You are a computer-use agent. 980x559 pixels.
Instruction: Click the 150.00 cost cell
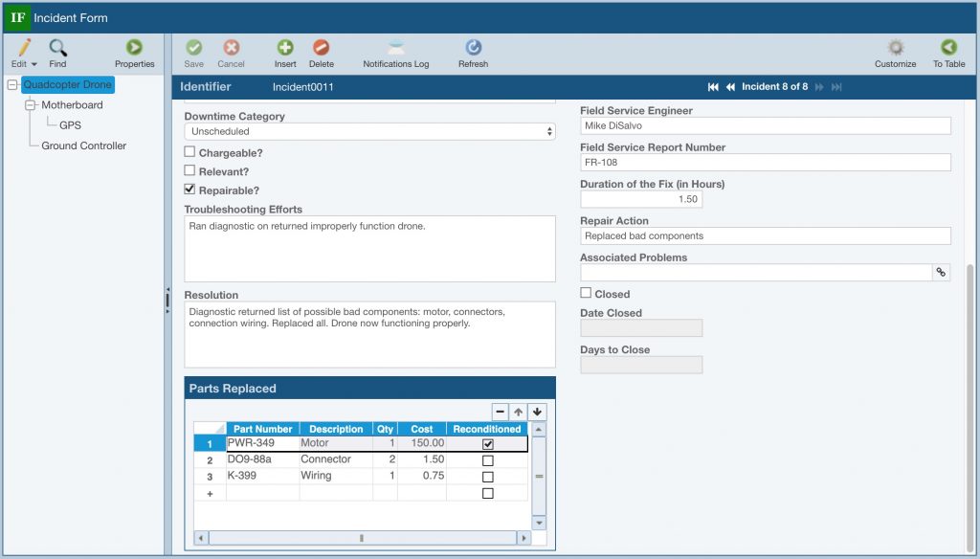coord(422,443)
